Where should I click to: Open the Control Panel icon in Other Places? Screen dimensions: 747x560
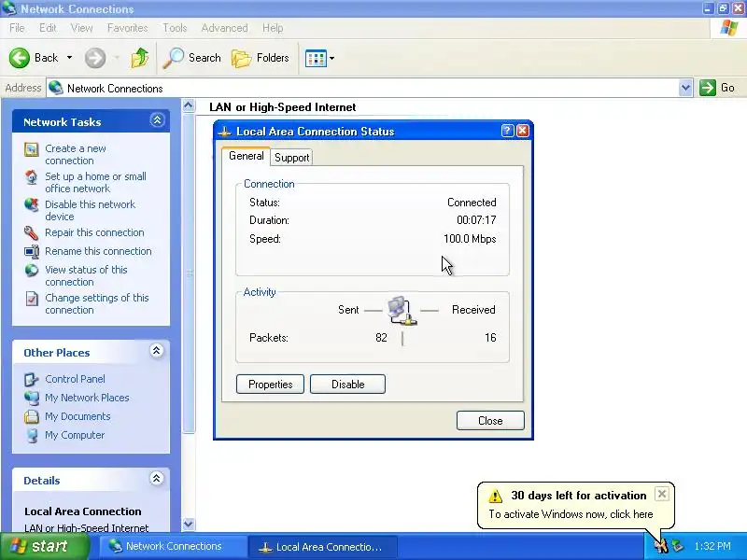(32, 380)
